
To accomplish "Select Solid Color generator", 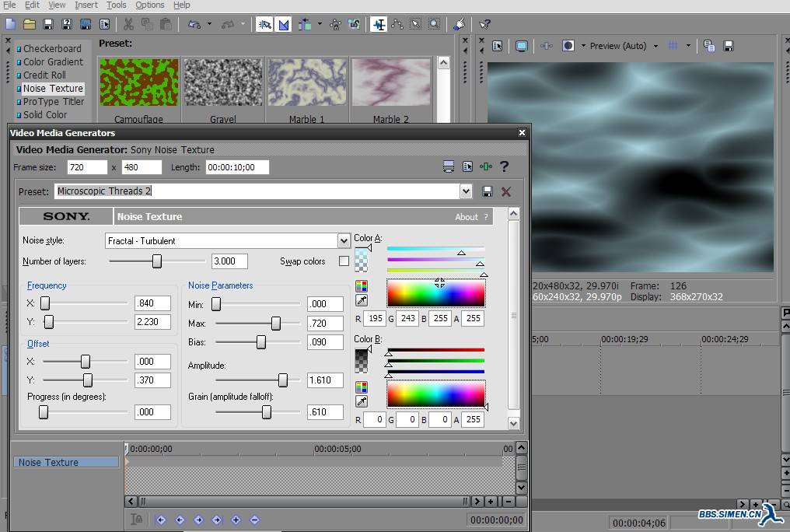I will [45, 114].
